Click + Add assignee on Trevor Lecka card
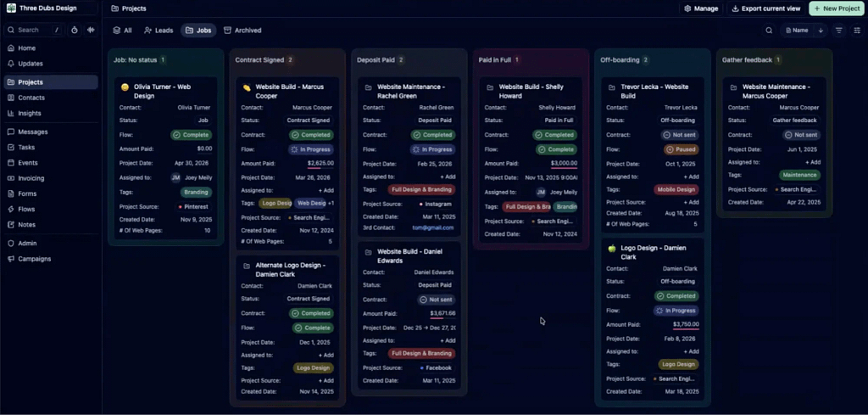Viewport: 868px width, 415px height. (692, 177)
